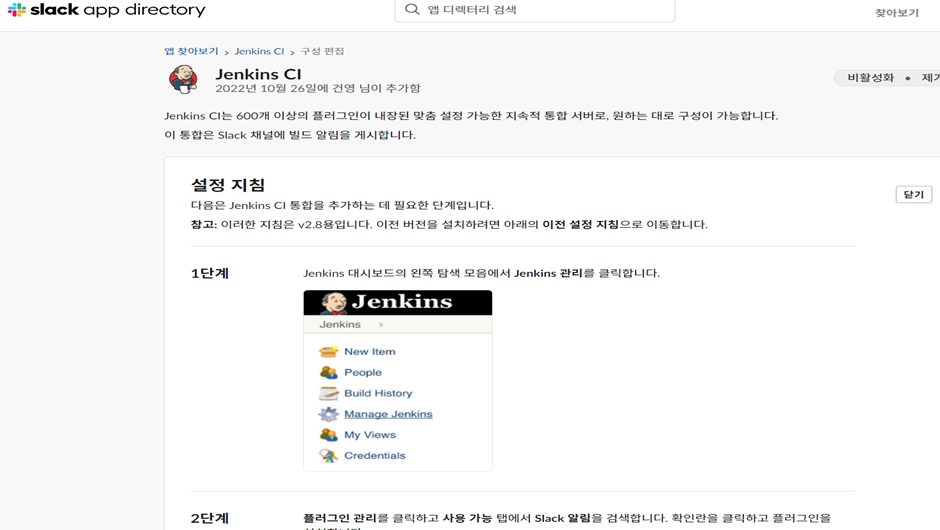This screenshot has height=530, width=940.
Task: Click the 2022년 10월 26일 added-by text
Action: (318, 88)
